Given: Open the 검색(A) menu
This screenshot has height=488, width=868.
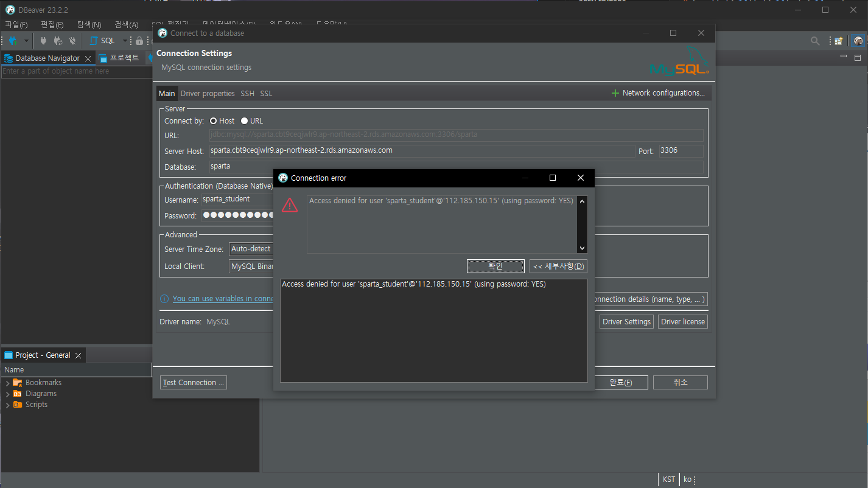Looking at the screenshot, I should [x=127, y=24].
